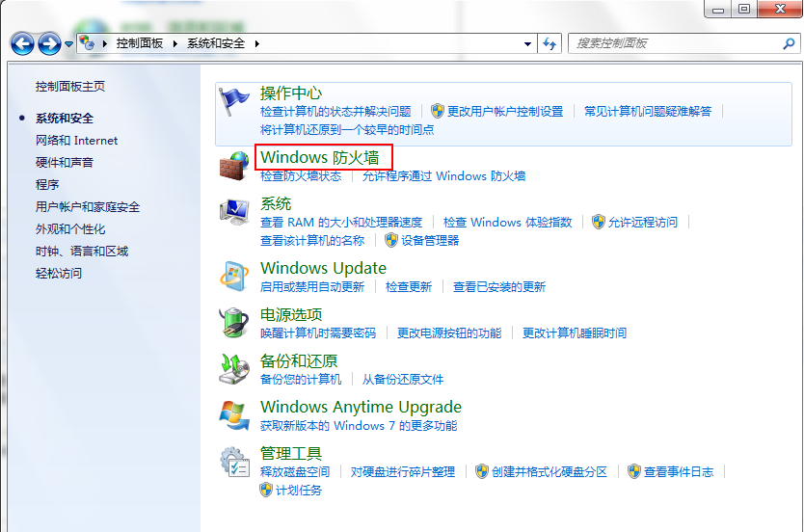This screenshot has height=532, width=804.
Task: Click 系统和安全 breadcrumb in address bar
Action: tap(216, 43)
